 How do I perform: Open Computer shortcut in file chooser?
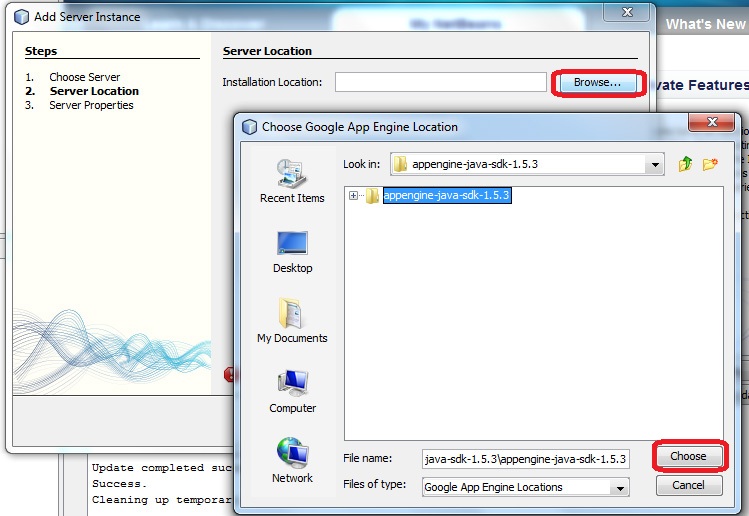[x=292, y=392]
